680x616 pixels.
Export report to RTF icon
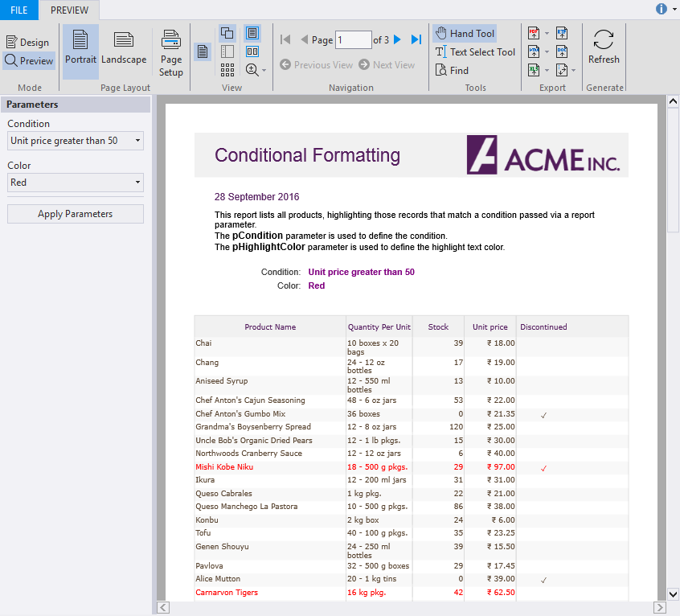pos(561,33)
